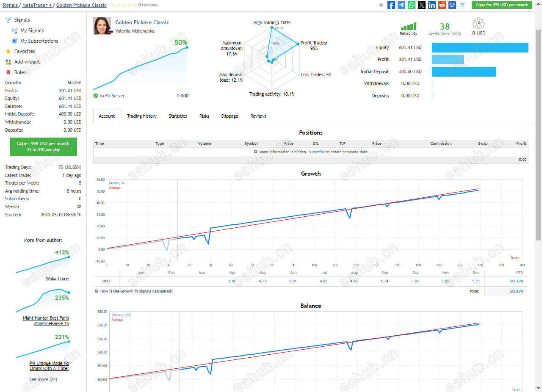The image size is (542, 392).
Task: Click the Add widget icon
Action: (x=8, y=62)
